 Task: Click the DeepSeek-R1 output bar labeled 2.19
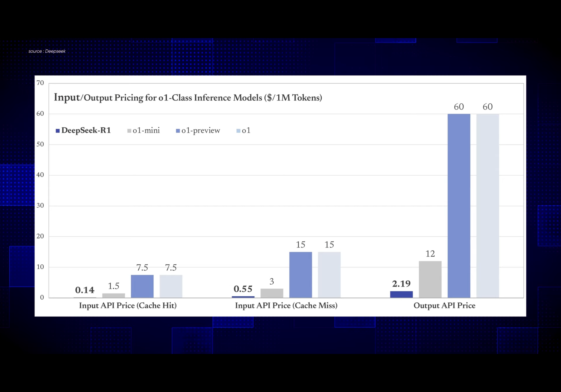coord(401,294)
